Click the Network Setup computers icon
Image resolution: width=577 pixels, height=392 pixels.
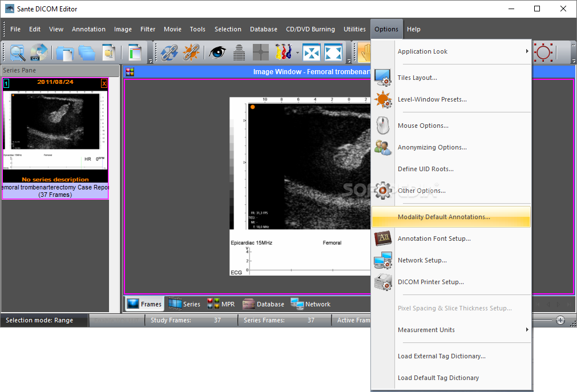[383, 260]
